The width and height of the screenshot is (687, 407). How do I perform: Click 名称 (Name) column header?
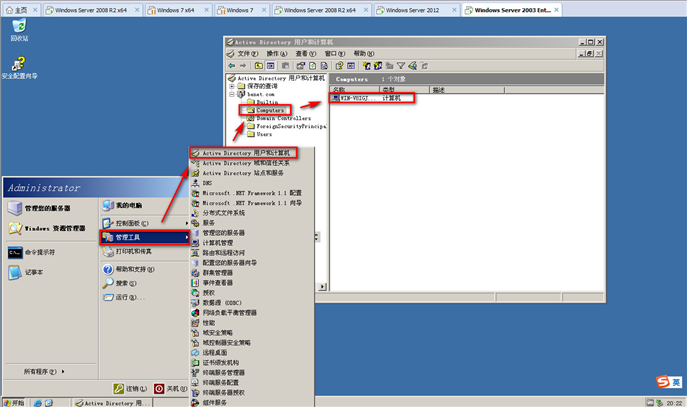tap(355, 90)
